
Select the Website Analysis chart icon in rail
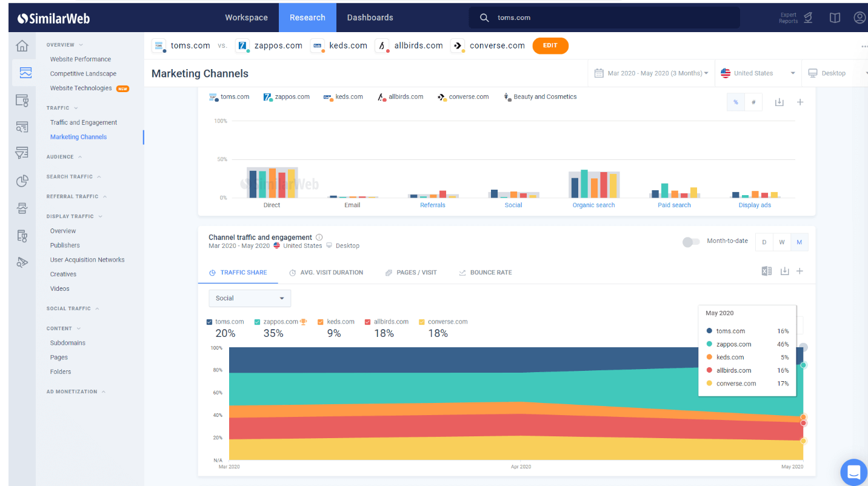coord(25,73)
